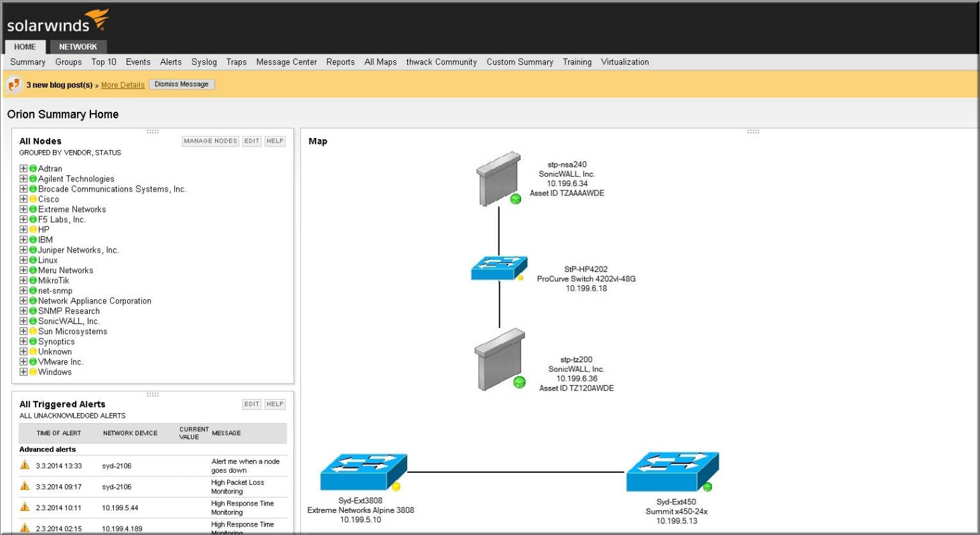Viewport: 980px width, 535px height.
Task: Click the 10.199.4.189 network device entry
Action: coord(123,529)
